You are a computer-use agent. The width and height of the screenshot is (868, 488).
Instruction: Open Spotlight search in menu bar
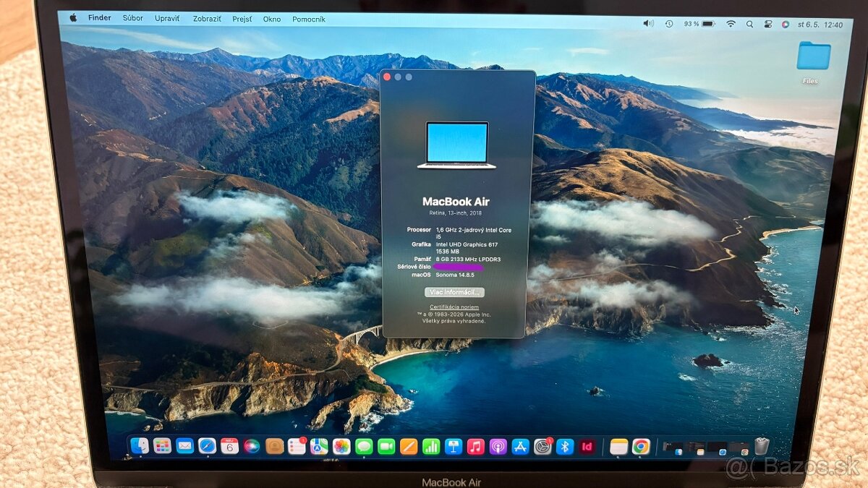(x=749, y=24)
